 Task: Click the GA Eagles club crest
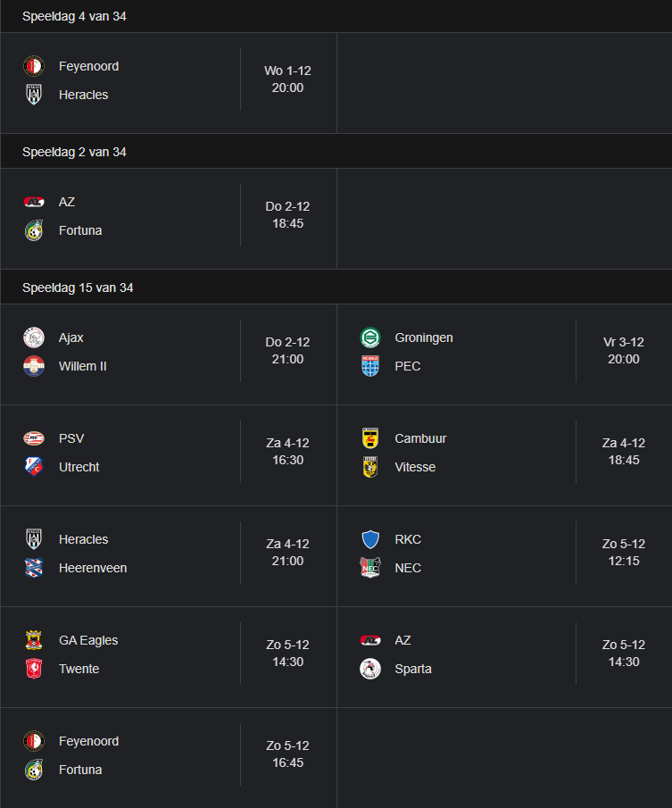pos(34,640)
